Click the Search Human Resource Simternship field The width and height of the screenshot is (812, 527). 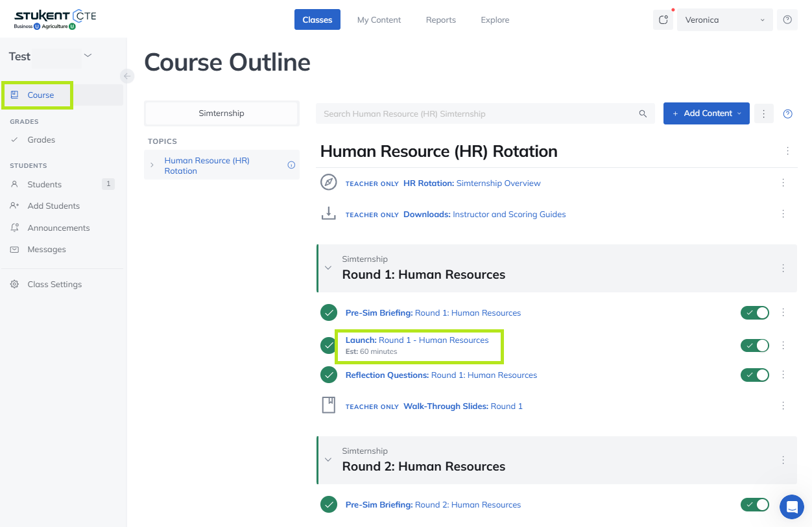point(477,113)
